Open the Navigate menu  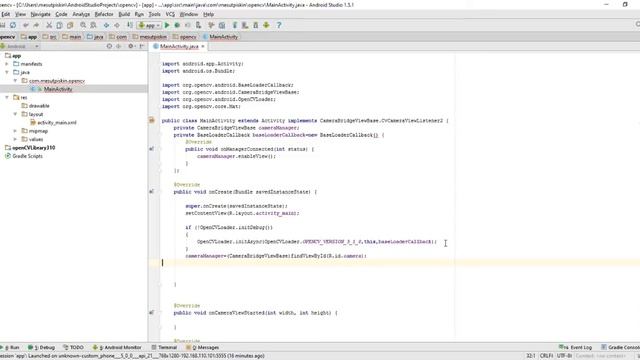(40, 14)
